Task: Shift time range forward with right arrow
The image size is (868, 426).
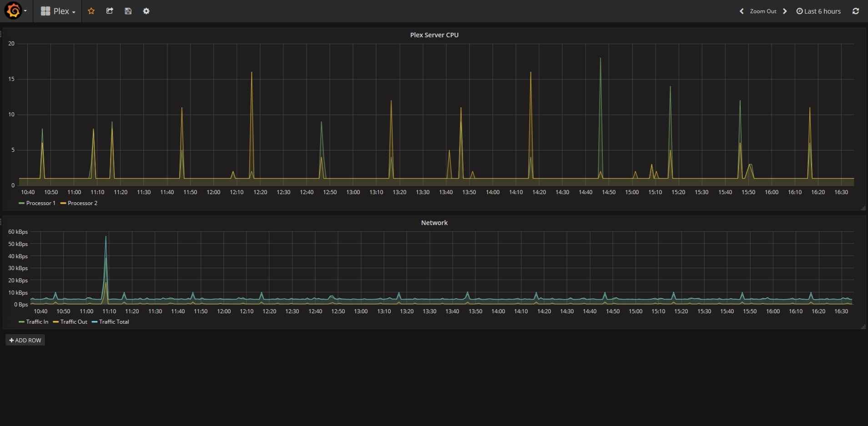Action: (x=785, y=11)
